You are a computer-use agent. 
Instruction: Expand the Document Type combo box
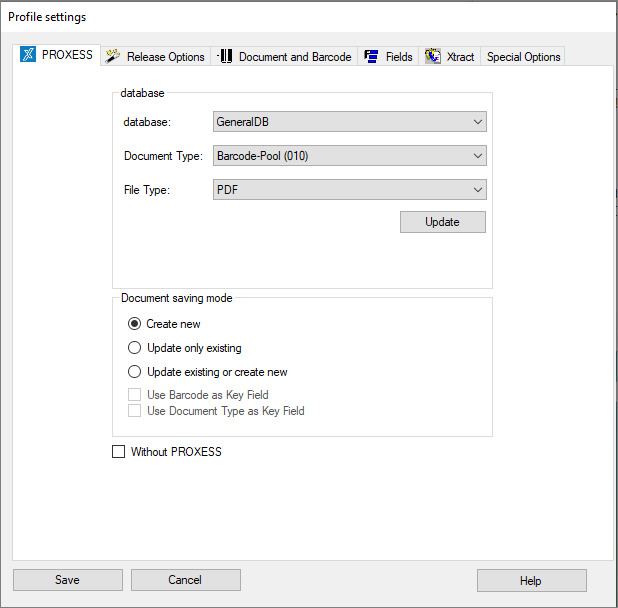(350, 156)
